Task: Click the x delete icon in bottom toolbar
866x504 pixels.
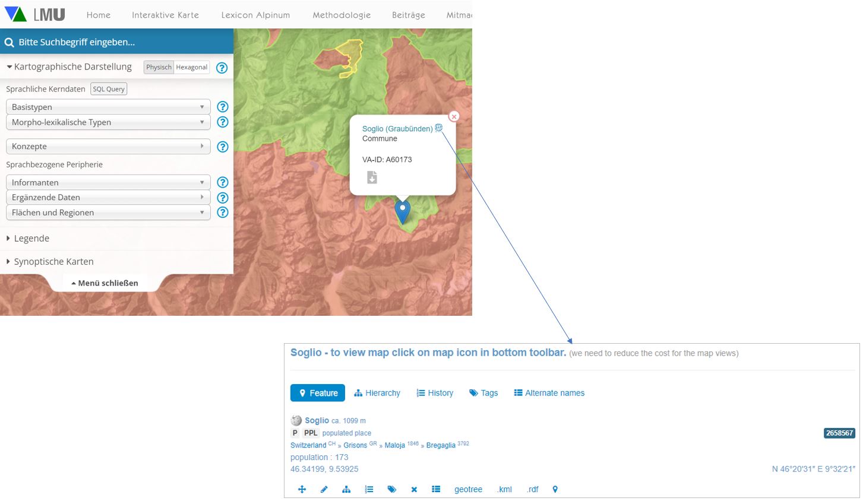Action: (414, 489)
